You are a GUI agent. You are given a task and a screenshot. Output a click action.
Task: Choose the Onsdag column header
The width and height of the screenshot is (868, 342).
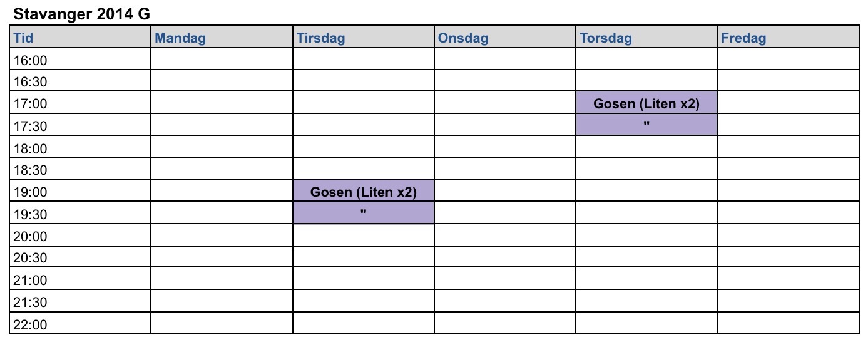(463, 38)
